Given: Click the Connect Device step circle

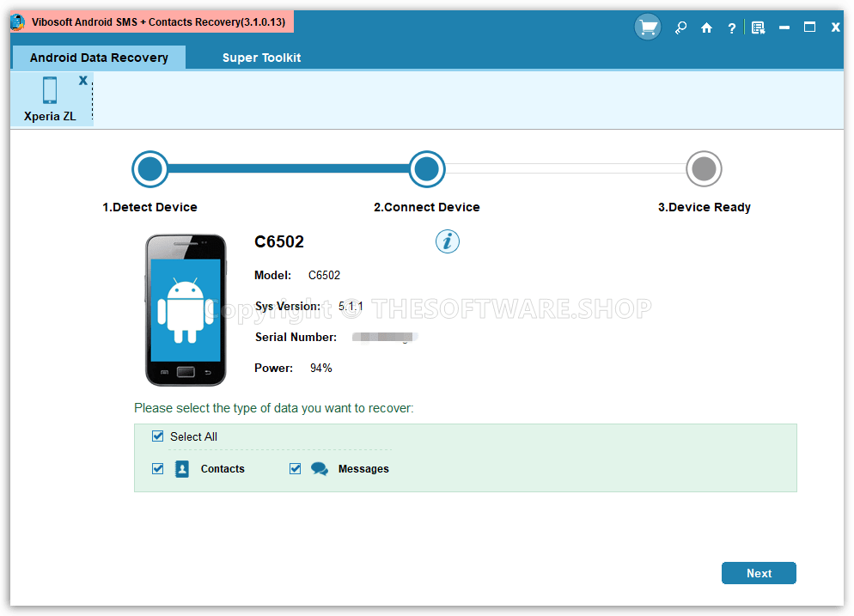Looking at the screenshot, I should 427,169.
